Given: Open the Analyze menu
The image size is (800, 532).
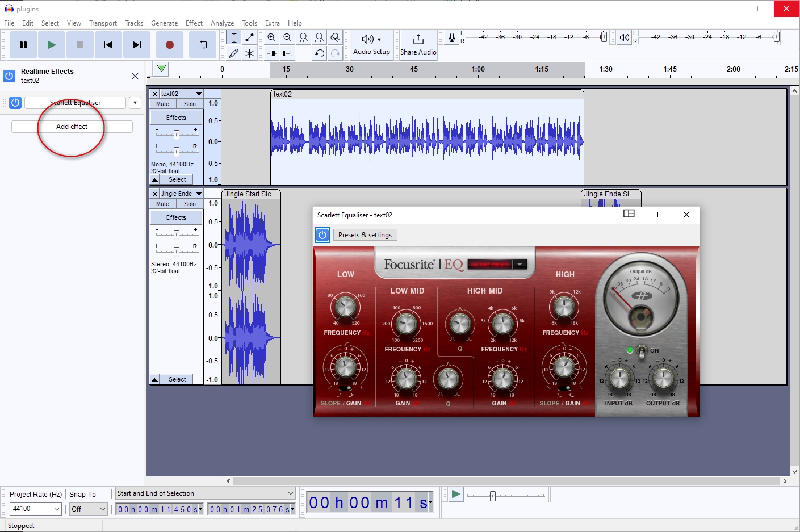Looking at the screenshot, I should pyautogui.click(x=222, y=23).
